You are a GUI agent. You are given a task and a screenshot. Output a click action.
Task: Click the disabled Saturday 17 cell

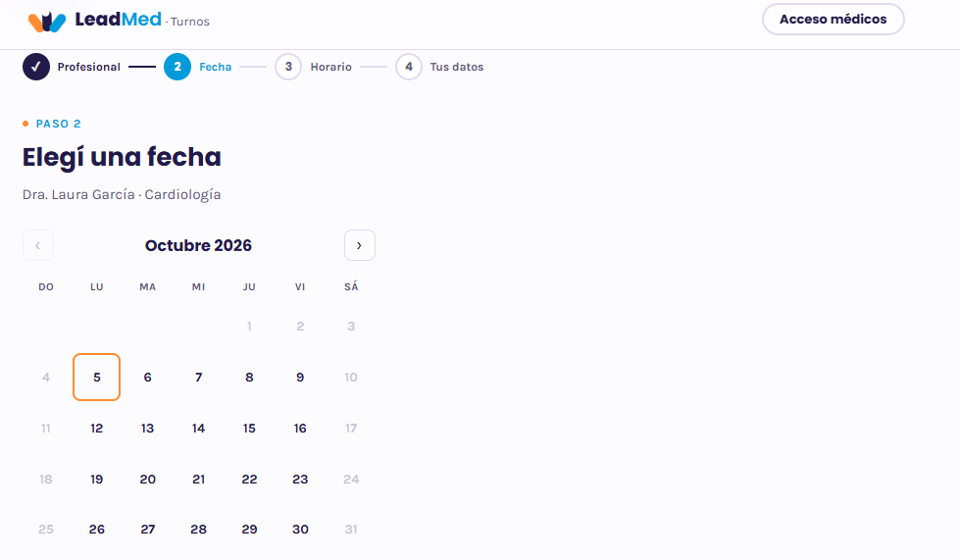(x=351, y=429)
